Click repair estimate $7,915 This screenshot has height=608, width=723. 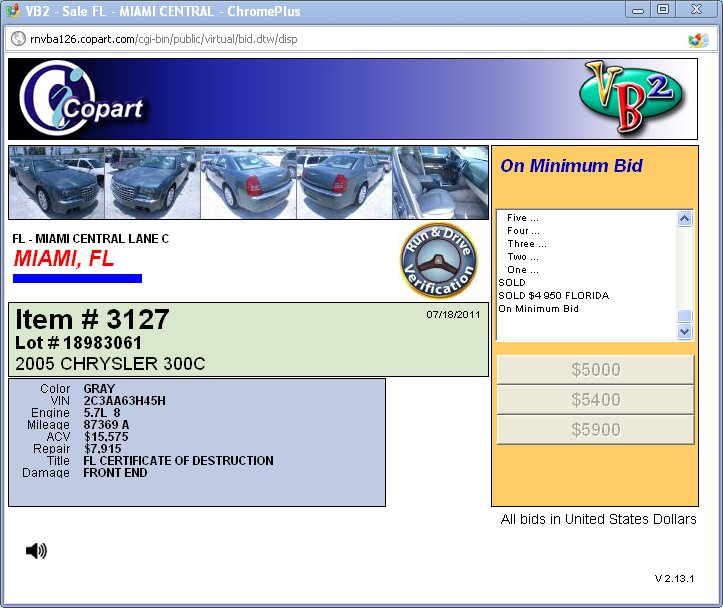point(102,449)
